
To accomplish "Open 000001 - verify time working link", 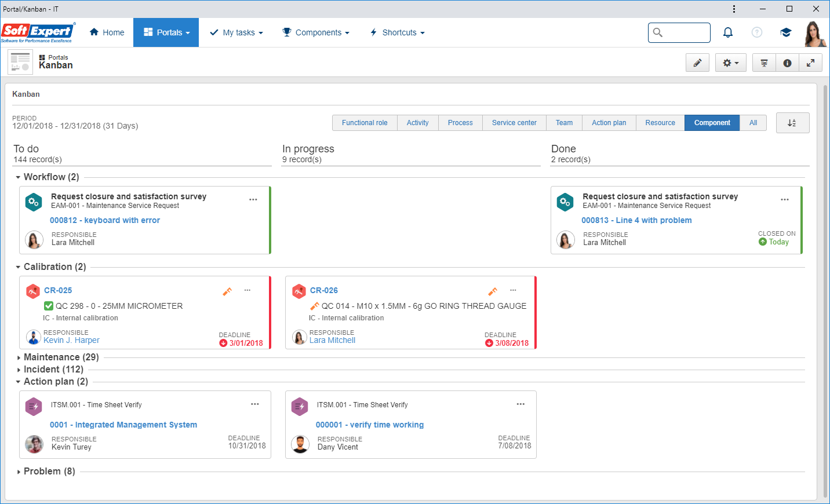I will [370, 425].
